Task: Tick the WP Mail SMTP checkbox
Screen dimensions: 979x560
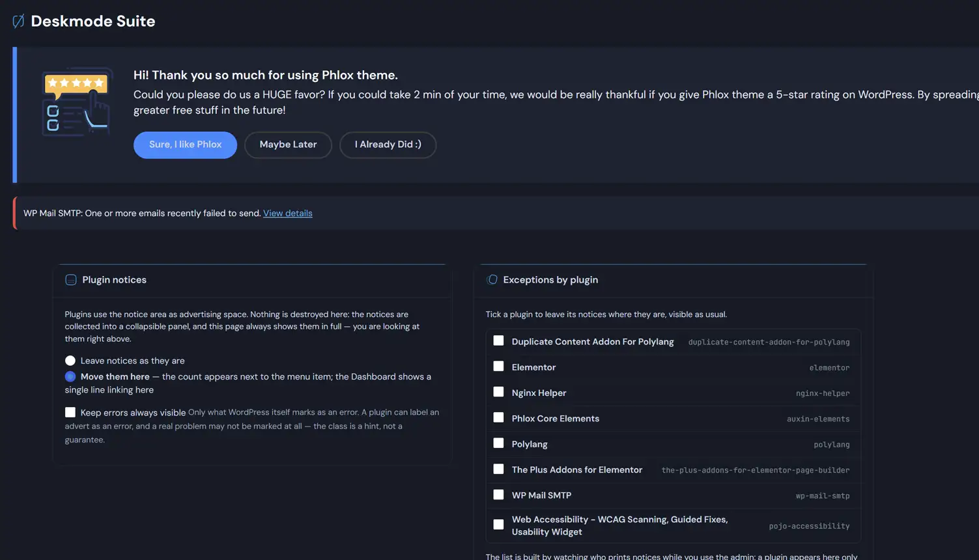Action: point(498,495)
